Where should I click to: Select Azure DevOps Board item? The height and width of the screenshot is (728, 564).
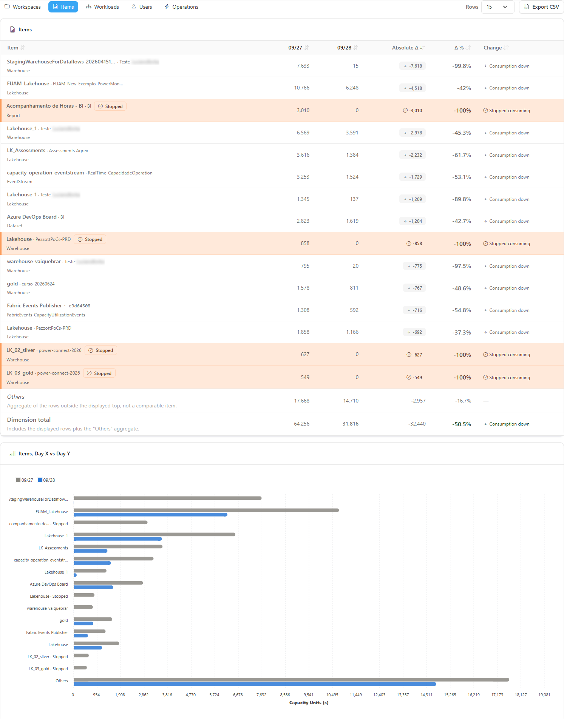(x=32, y=217)
